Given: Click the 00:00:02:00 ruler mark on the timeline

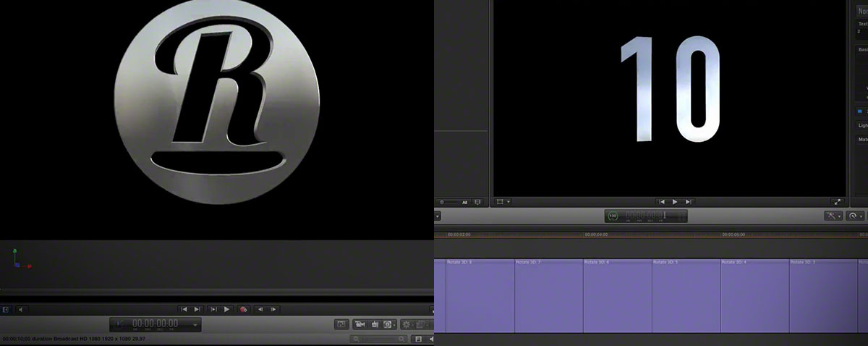Looking at the screenshot, I should click(x=459, y=235).
